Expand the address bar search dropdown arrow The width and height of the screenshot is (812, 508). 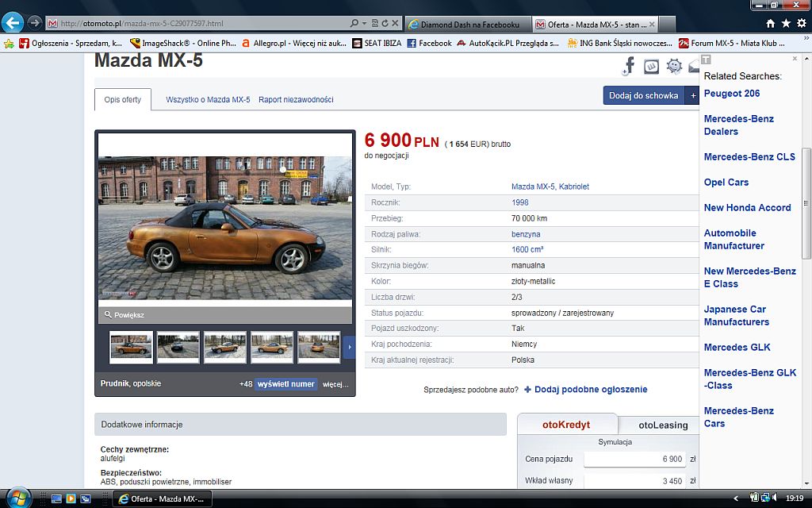click(364, 23)
